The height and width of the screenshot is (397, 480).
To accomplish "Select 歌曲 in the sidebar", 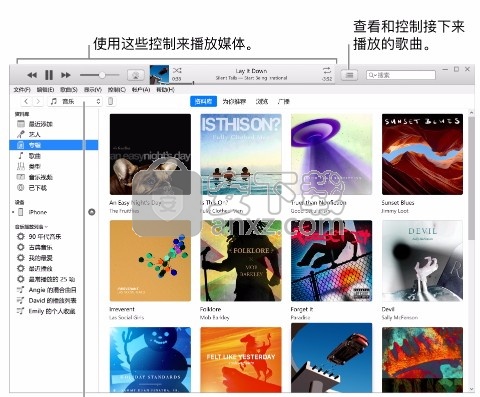I will click(x=53, y=156).
